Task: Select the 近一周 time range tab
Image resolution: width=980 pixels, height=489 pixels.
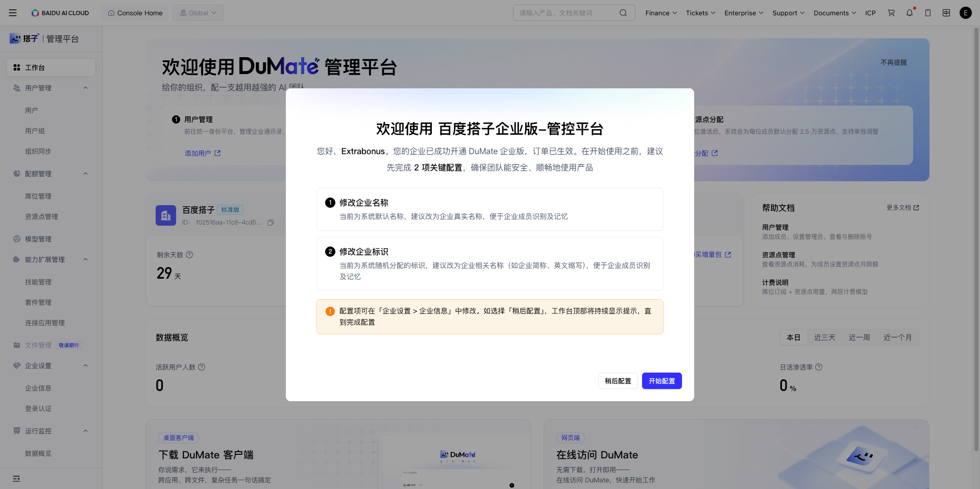Action: click(x=860, y=337)
